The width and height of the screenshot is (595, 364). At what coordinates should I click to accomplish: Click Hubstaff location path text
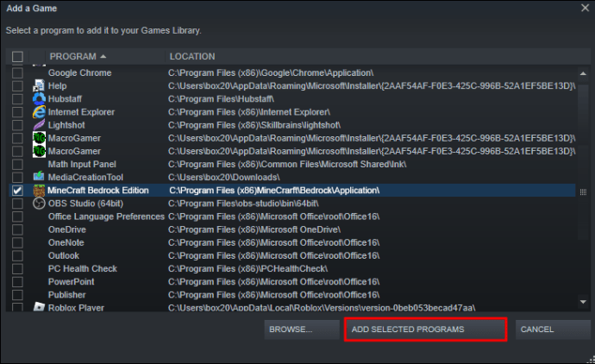[x=221, y=99]
